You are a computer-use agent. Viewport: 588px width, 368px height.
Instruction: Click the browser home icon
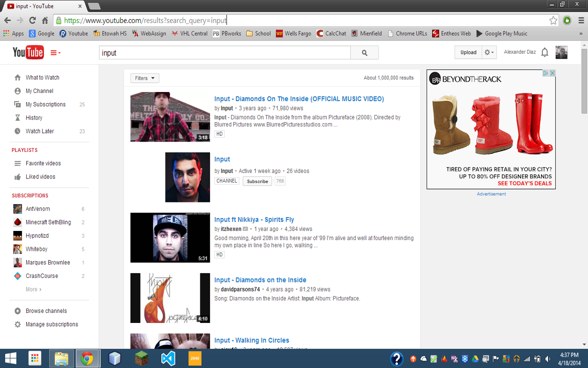point(45,20)
